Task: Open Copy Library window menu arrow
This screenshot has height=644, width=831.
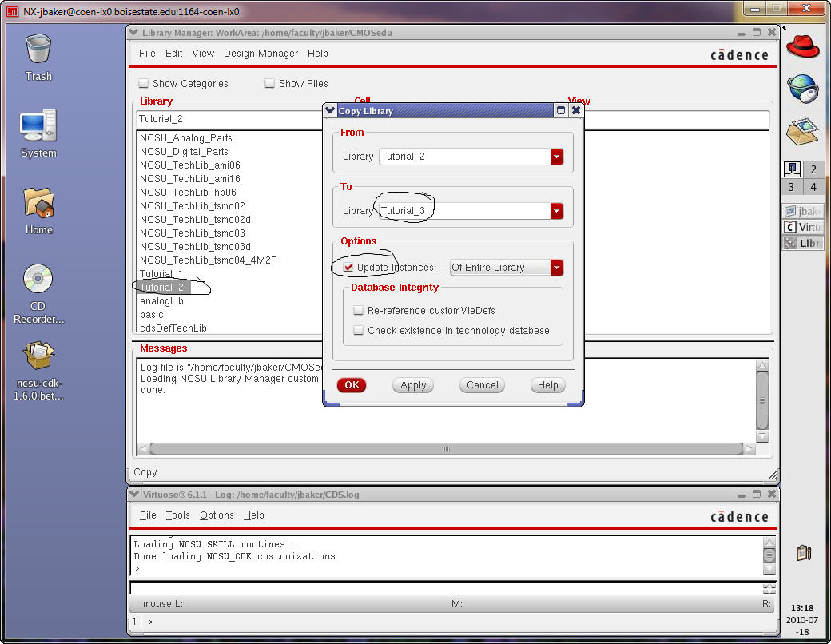Action: click(x=330, y=110)
